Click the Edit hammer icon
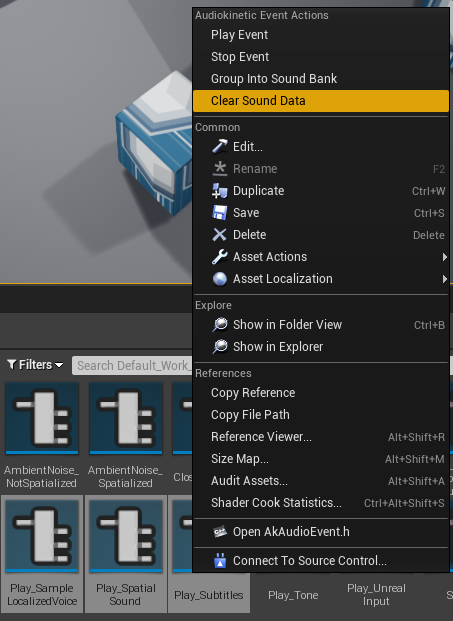The image size is (453, 621). click(x=220, y=147)
